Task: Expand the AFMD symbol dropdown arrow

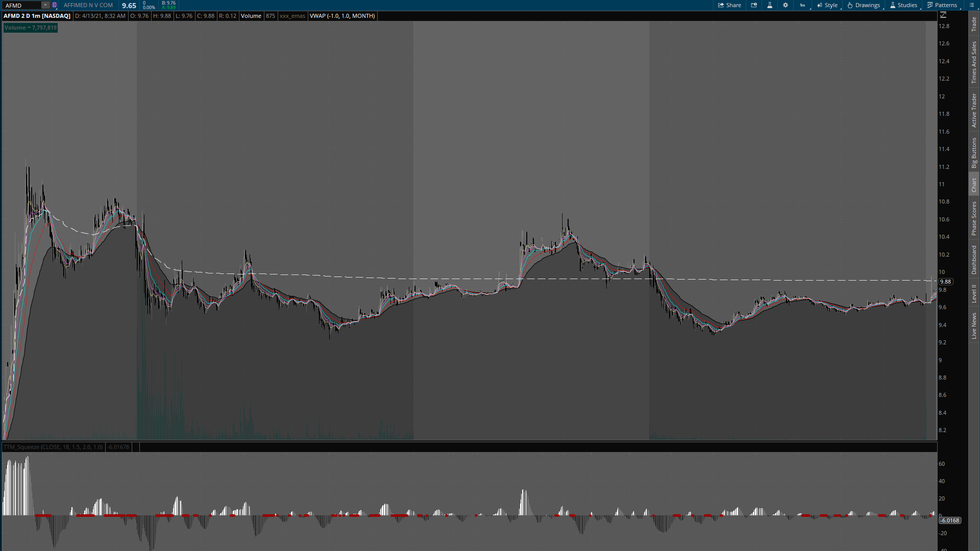Action: 45,5
